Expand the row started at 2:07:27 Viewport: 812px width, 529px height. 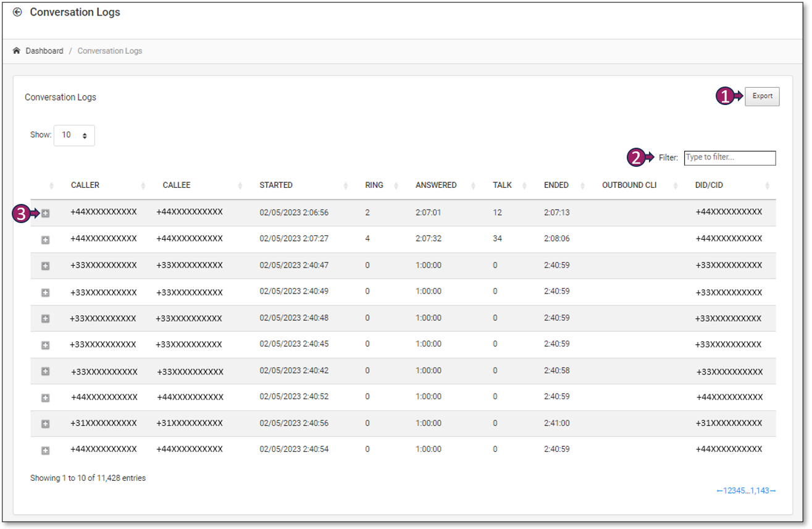(x=46, y=240)
